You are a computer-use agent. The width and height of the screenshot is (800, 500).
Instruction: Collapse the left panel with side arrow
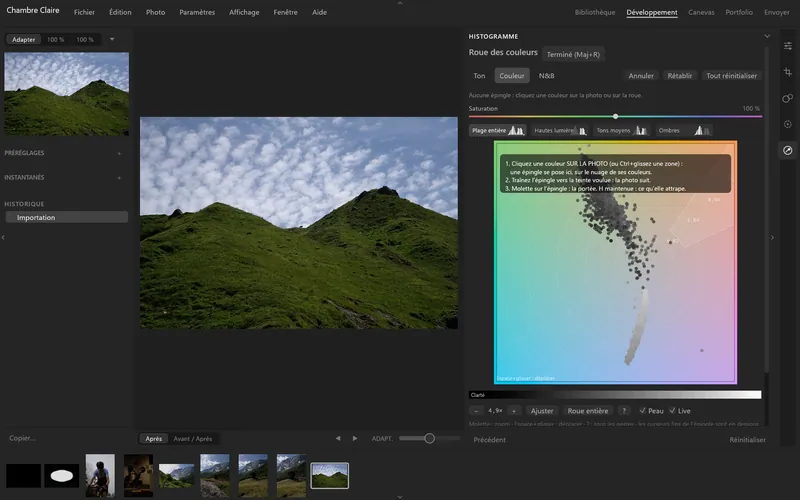pos(3,237)
